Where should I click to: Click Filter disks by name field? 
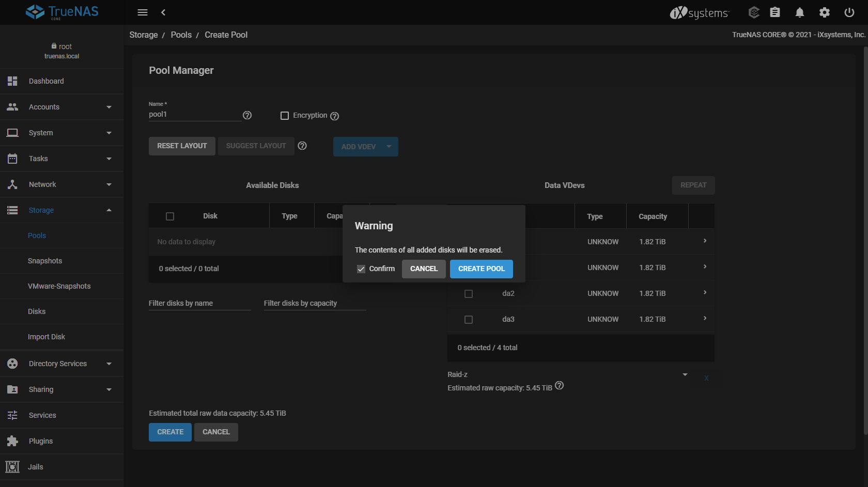point(200,303)
